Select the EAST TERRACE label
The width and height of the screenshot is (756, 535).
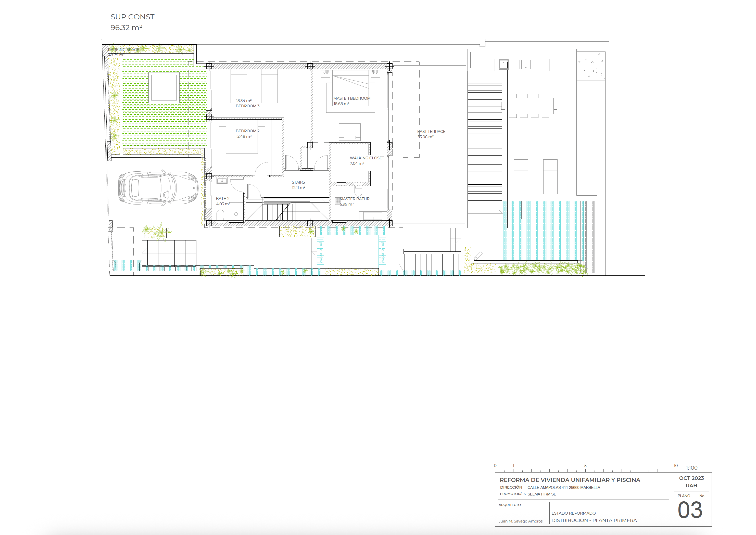[431, 131]
